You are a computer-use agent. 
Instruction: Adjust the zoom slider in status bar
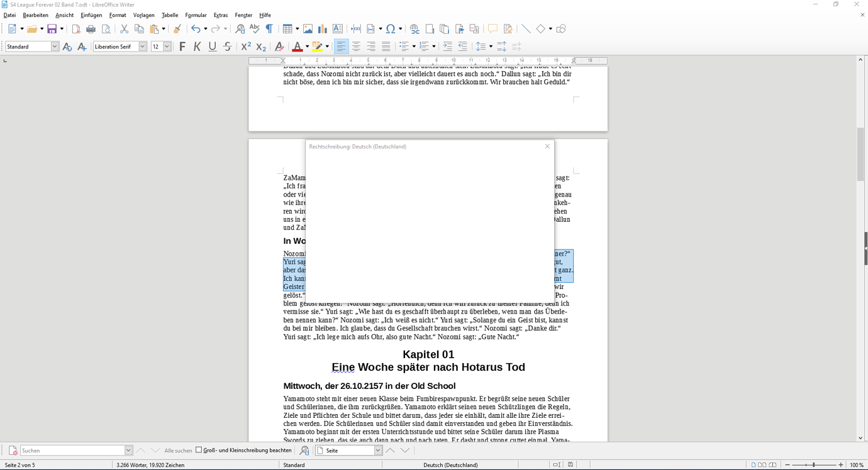[x=814, y=465]
